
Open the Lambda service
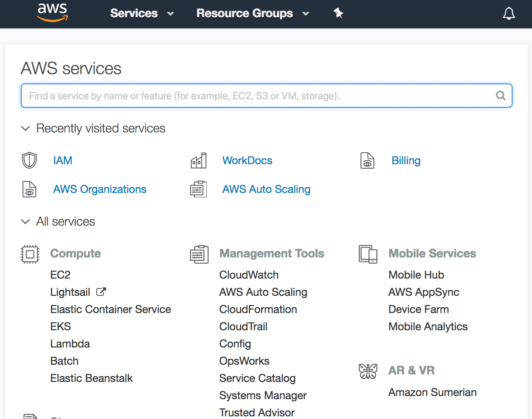pyautogui.click(x=70, y=344)
